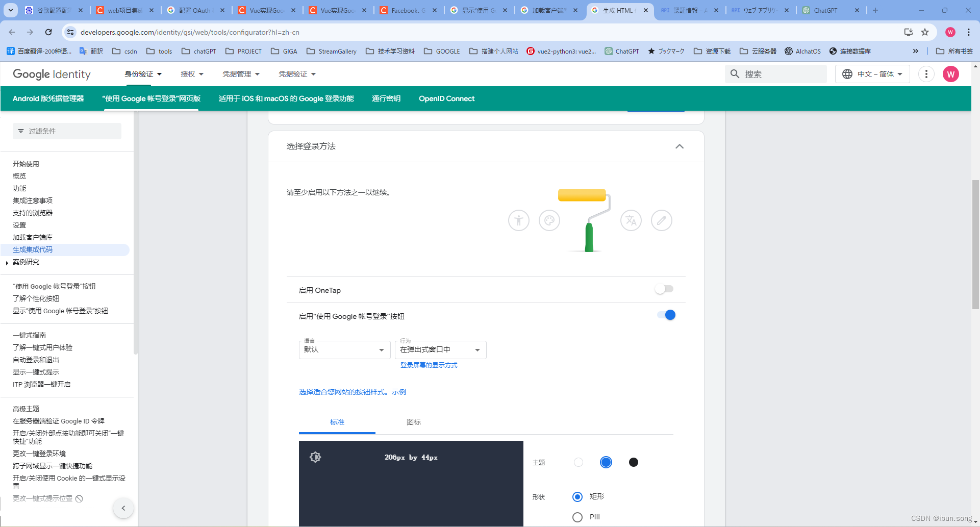
Task: Open the 凭据验证 menu dropdown
Action: point(297,74)
